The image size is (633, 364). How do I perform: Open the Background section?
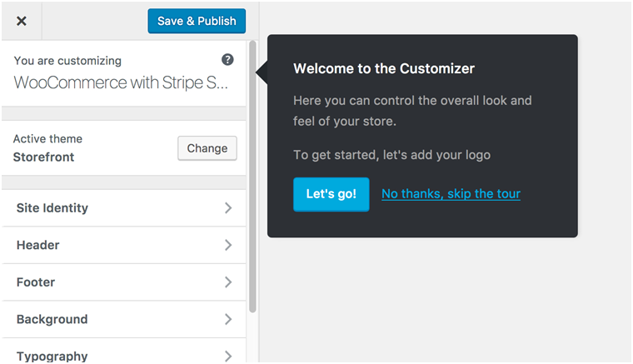(x=123, y=319)
